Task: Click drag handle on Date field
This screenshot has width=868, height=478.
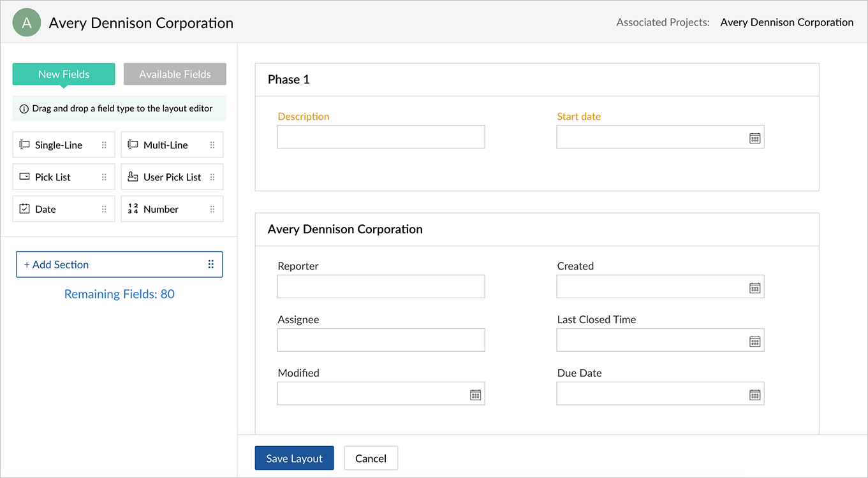Action: click(104, 208)
